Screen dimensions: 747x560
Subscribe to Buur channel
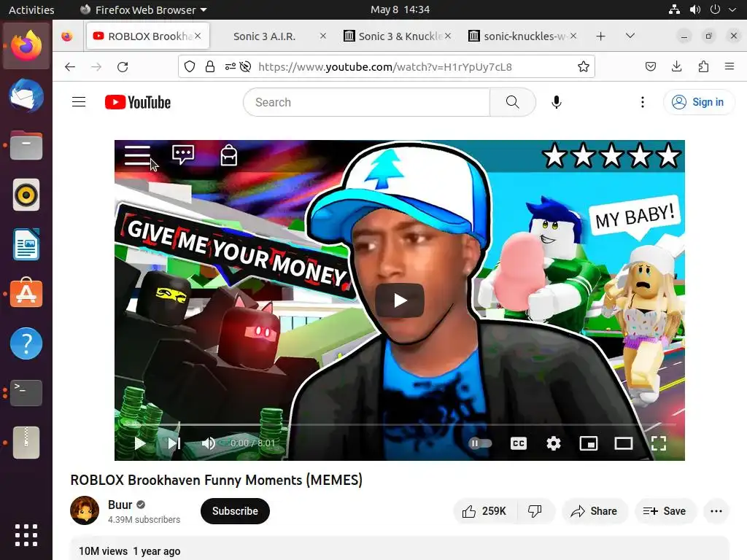click(235, 511)
